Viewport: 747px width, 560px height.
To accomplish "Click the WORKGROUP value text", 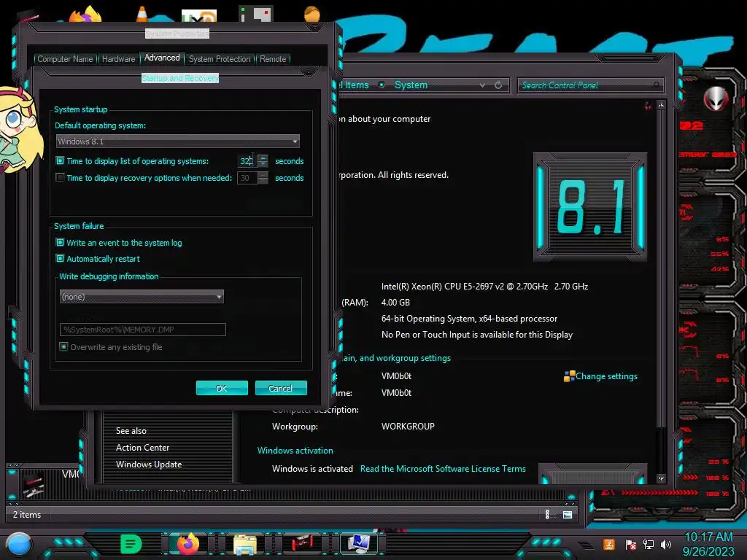I will [408, 426].
